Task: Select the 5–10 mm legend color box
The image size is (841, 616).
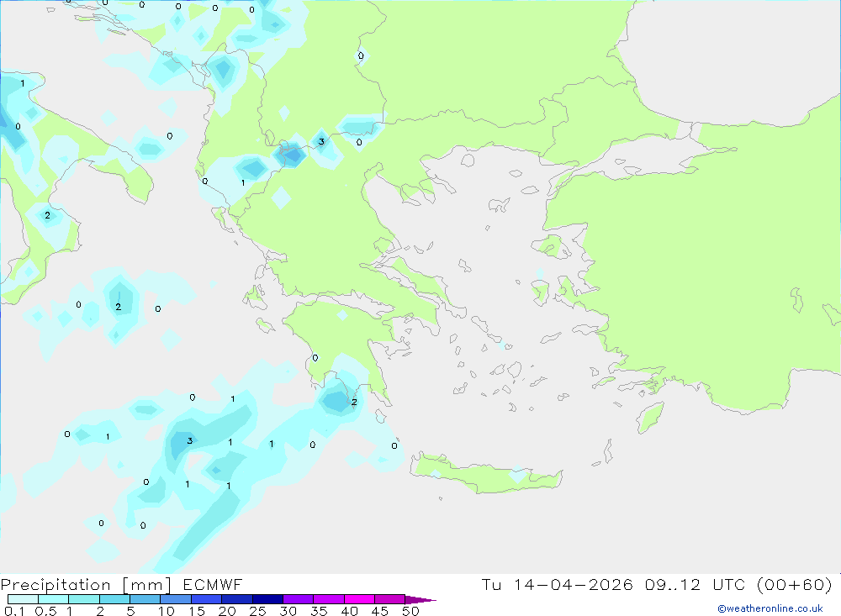Action: (145, 599)
